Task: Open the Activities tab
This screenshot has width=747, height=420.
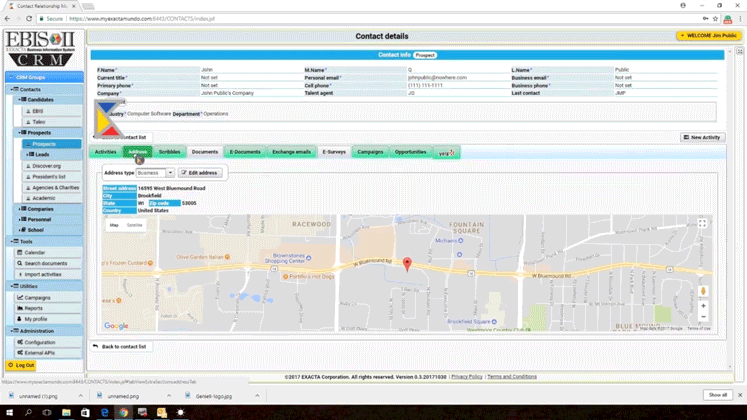Action: (x=105, y=152)
